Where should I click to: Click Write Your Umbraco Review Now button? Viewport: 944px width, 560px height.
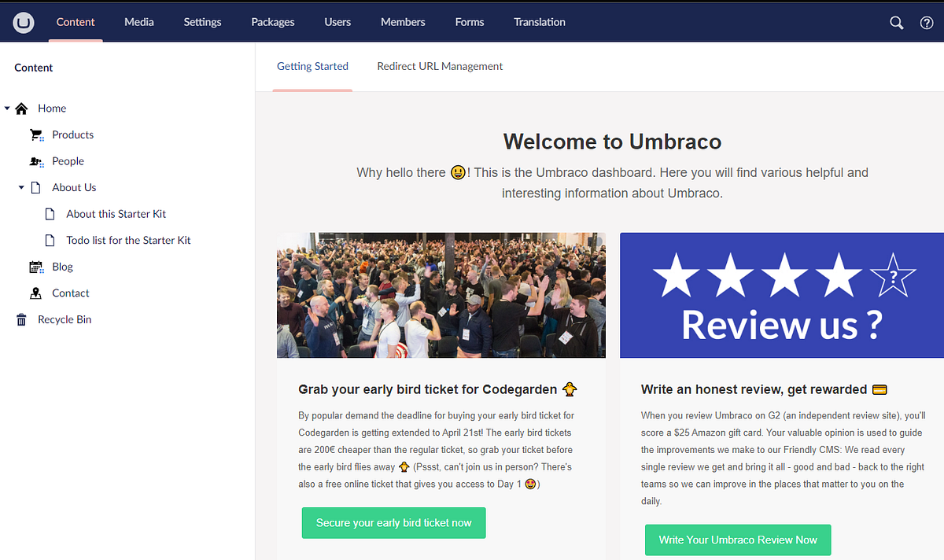click(x=738, y=540)
